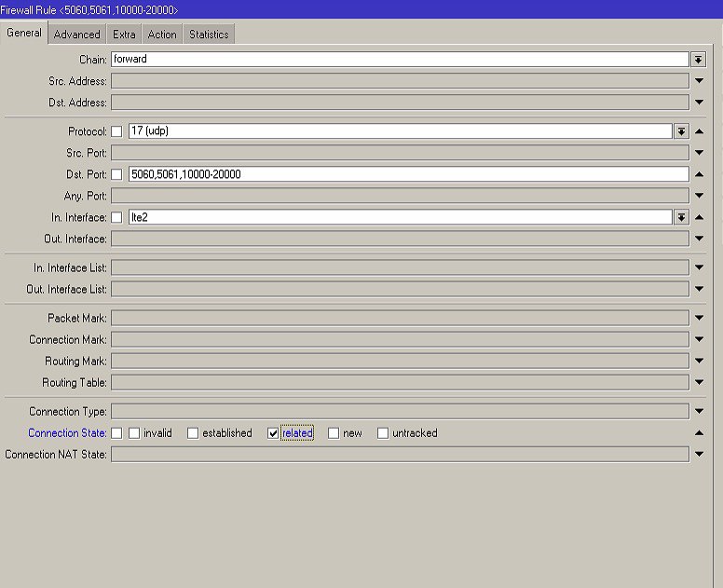The image size is (723, 588).
Task: Click the empty Out. Interface List field
Action: pos(400,289)
